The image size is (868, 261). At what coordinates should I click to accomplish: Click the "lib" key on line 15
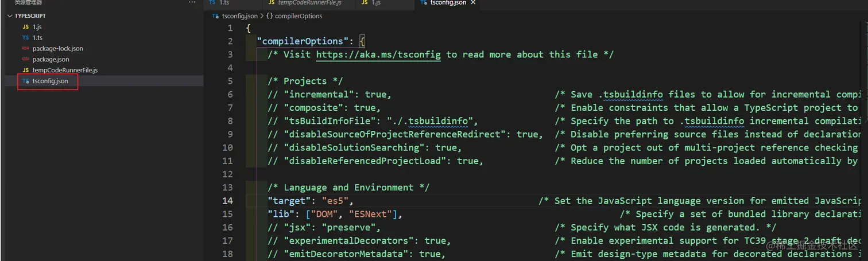pos(281,214)
